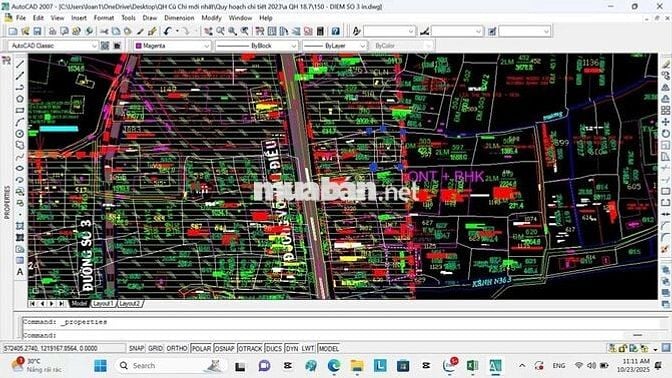672x378 pixels.
Task: Open the dimension style combo box
Action: (457, 31)
